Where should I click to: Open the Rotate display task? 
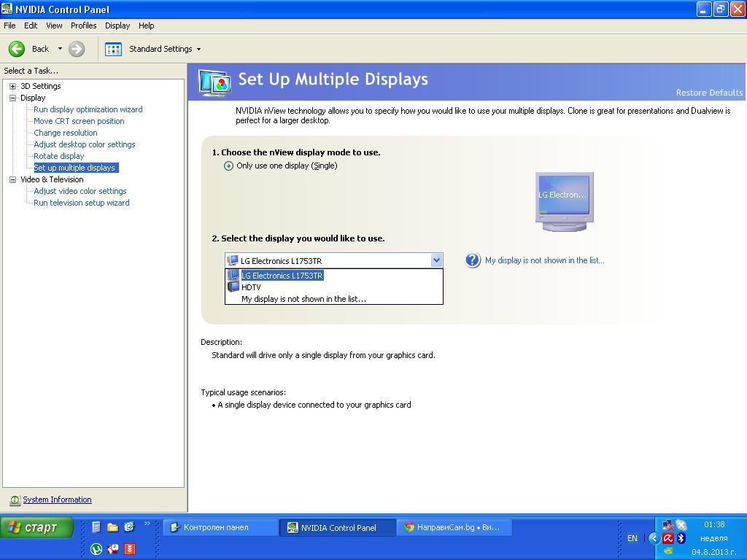point(58,156)
